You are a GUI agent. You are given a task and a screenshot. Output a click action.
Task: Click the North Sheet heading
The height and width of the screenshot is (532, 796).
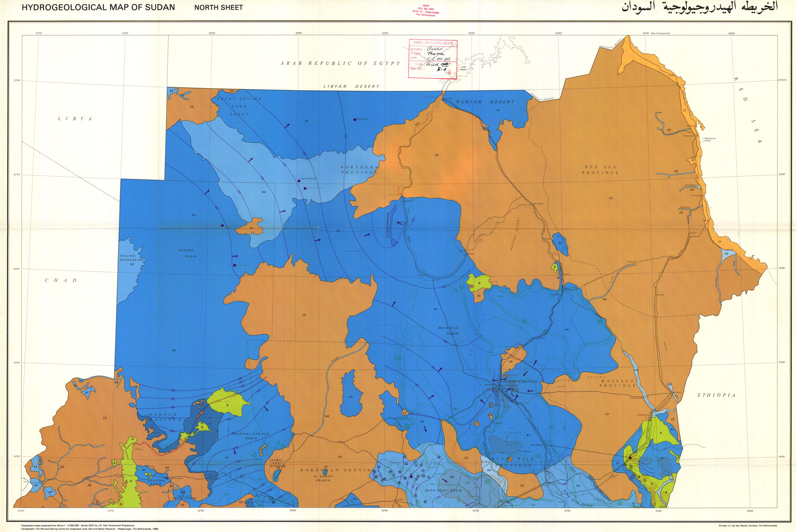coord(219,8)
